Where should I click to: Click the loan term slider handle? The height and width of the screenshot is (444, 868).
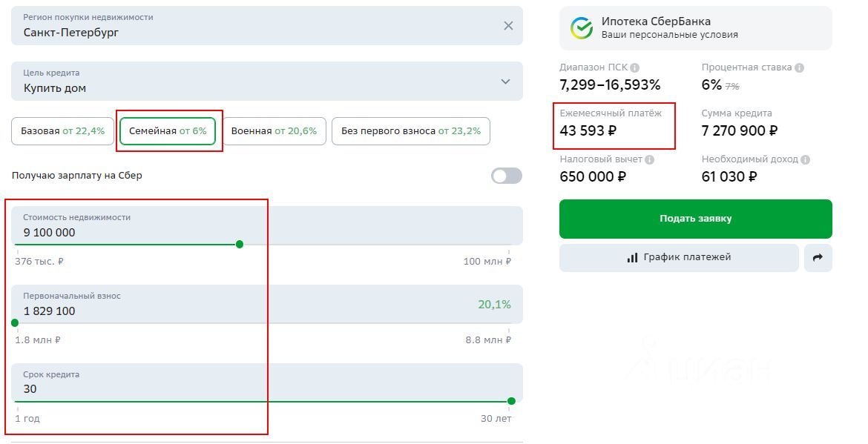coord(511,401)
